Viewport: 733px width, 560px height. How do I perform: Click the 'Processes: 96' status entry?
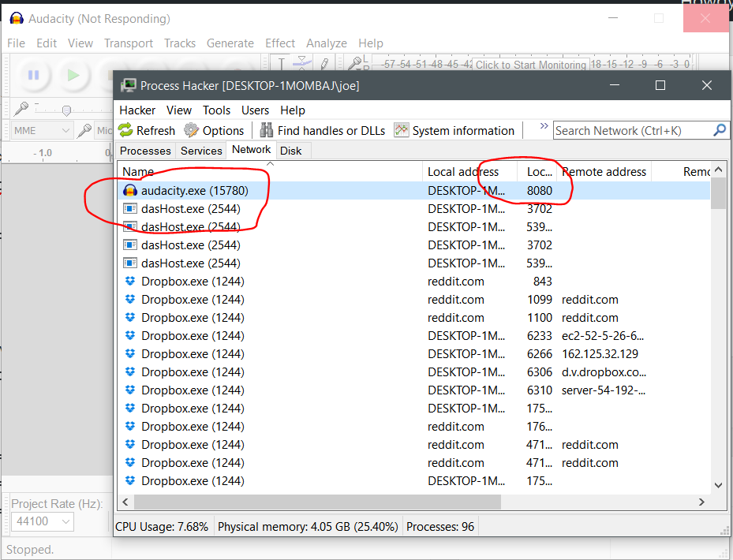(440, 527)
